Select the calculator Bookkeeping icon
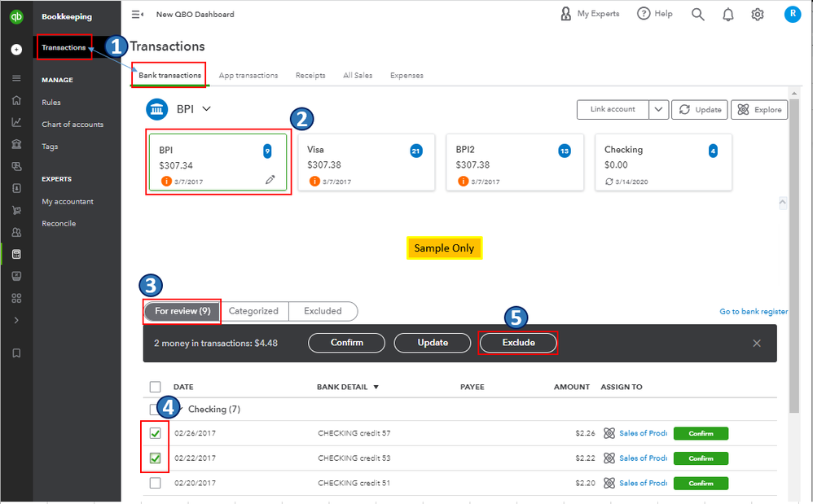 coord(16,254)
